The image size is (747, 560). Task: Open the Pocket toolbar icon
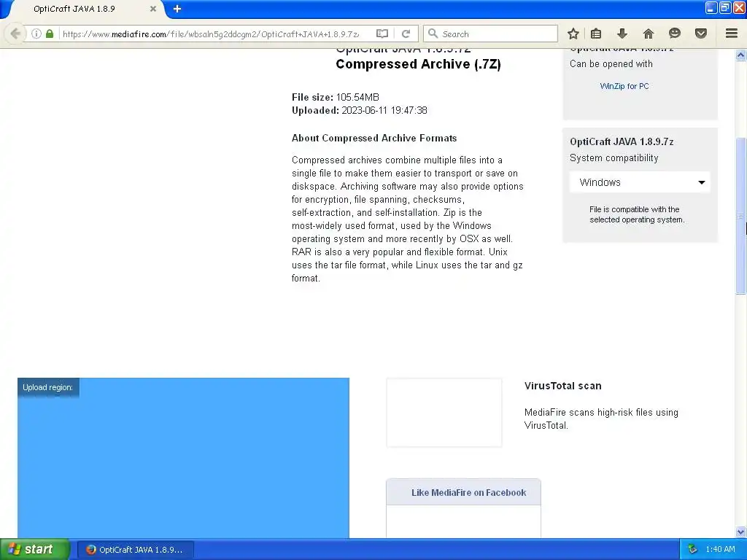click(x=701, y=34)
